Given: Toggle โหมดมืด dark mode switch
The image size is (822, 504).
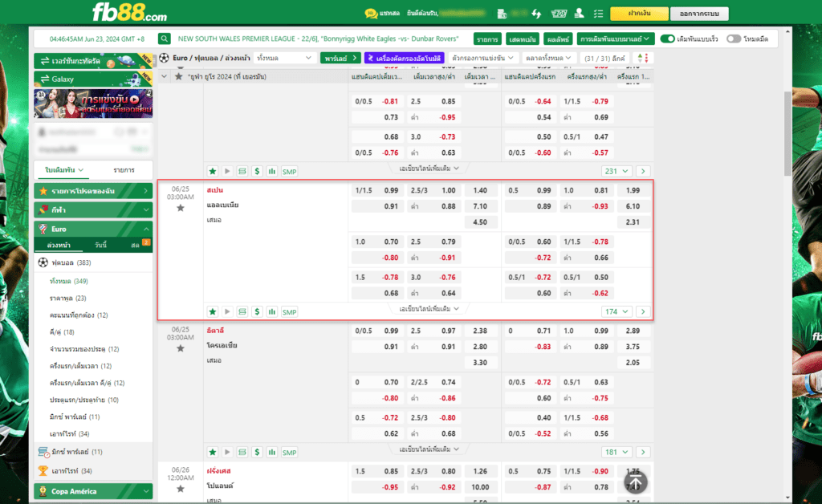Looking at the screenshot, I should (734, 39).
